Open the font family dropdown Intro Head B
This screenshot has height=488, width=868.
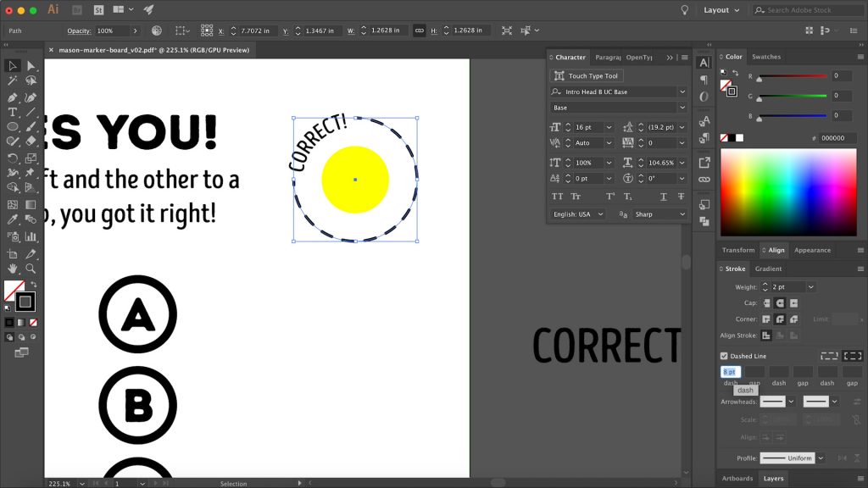682,91
